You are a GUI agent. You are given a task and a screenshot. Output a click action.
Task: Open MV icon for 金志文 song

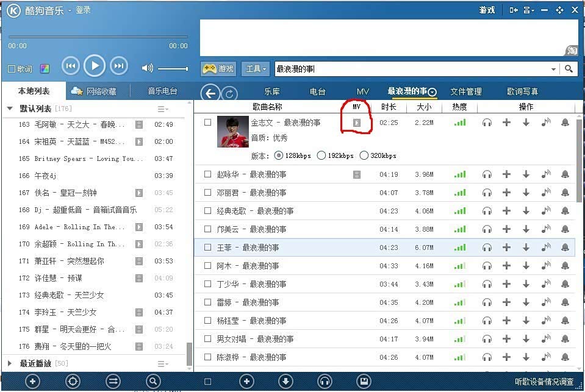point(357,123)
